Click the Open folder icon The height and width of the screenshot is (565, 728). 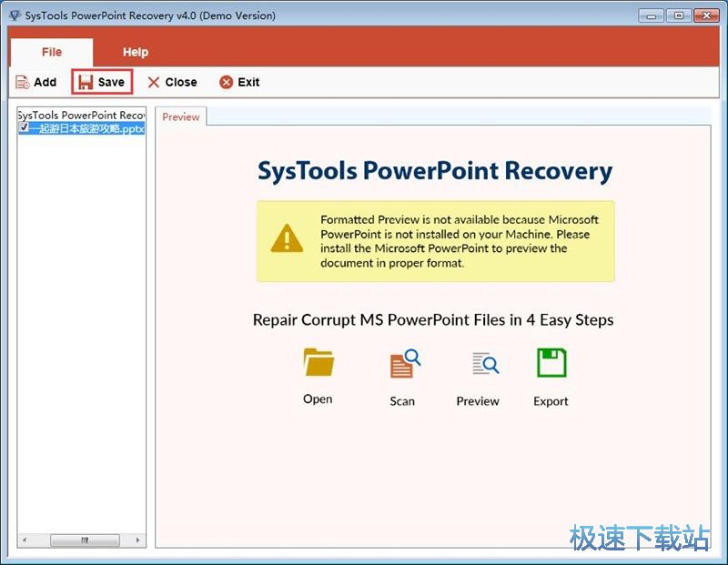[318, 362]
